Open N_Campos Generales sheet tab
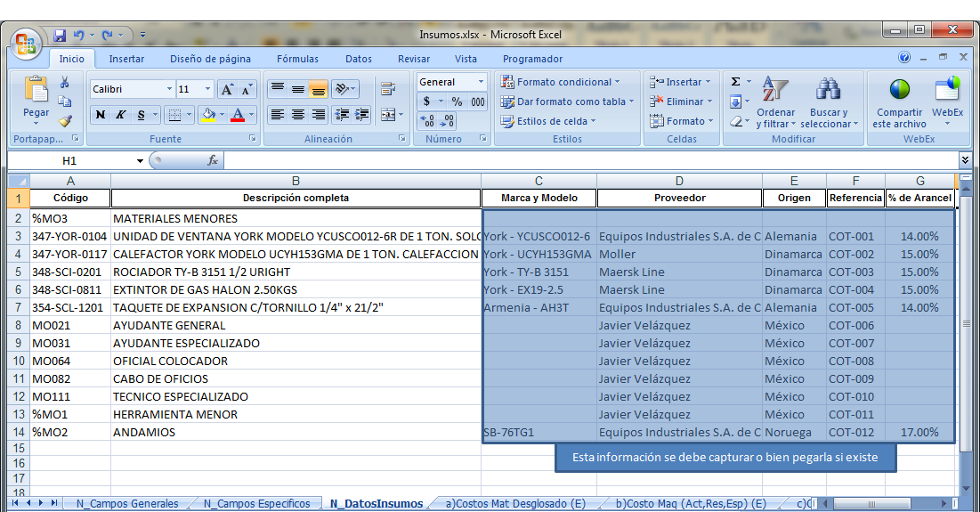The image size is (980, 512). pos(127,503)
